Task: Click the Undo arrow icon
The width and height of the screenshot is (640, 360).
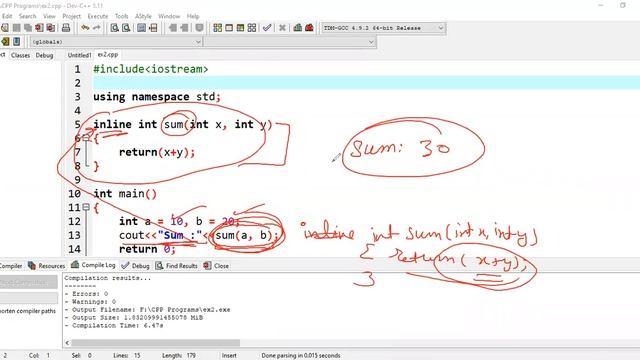Action: [85, 28]
